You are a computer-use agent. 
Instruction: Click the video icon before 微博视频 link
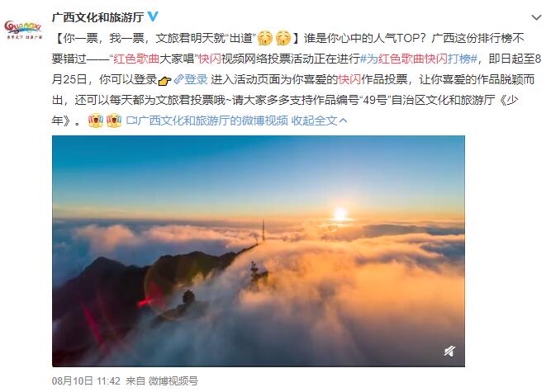(131, 120)
